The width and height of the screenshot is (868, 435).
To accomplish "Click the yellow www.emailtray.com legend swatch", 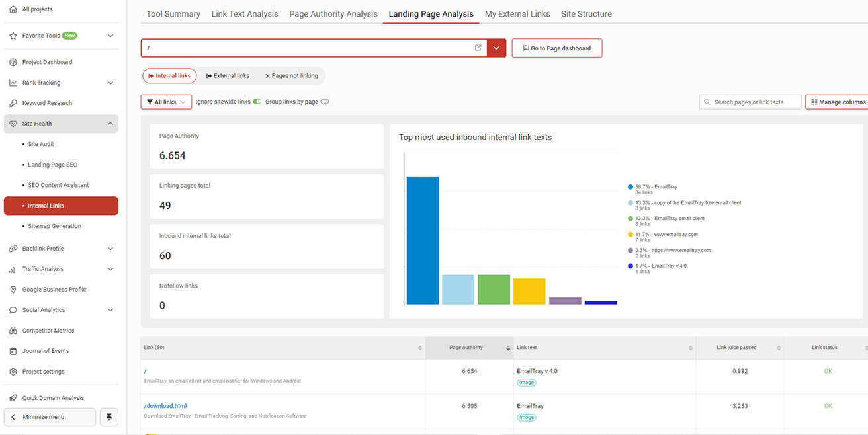I will [x=630, y=235].
